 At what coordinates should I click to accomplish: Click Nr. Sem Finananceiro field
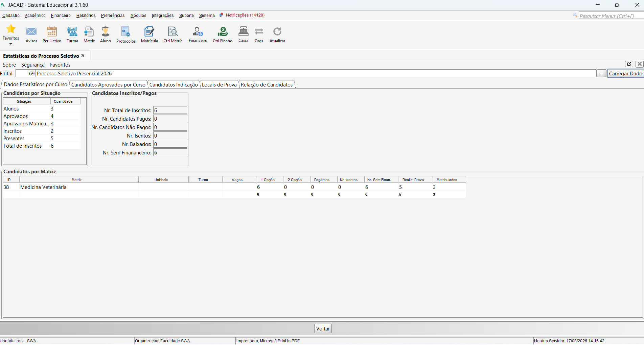[x=170, y=152]
